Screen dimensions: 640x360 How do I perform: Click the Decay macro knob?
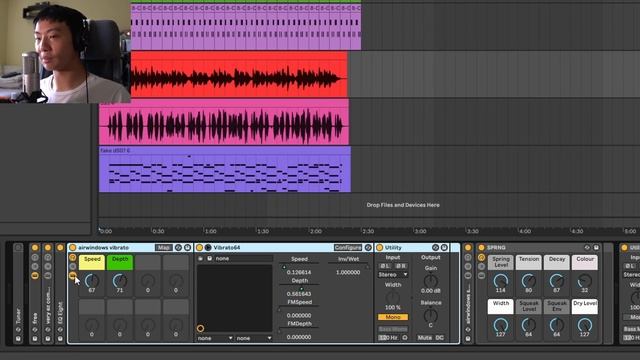557,281
